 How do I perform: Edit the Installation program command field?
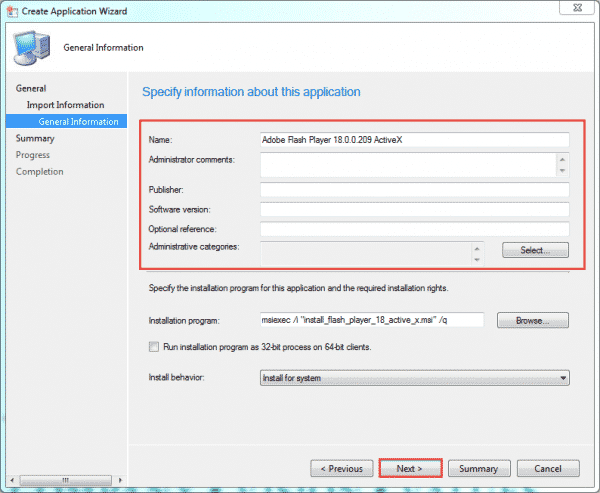coord(372,320)
